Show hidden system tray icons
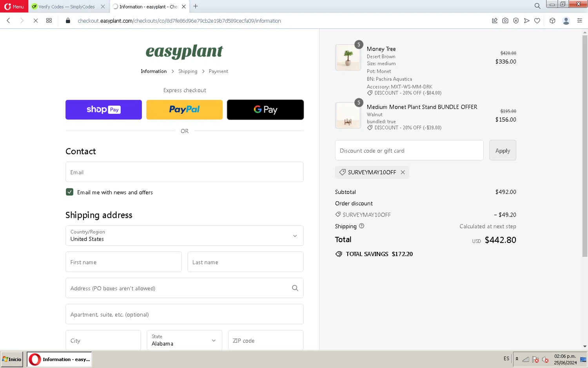The image size is (588, 368). [517, 359]
